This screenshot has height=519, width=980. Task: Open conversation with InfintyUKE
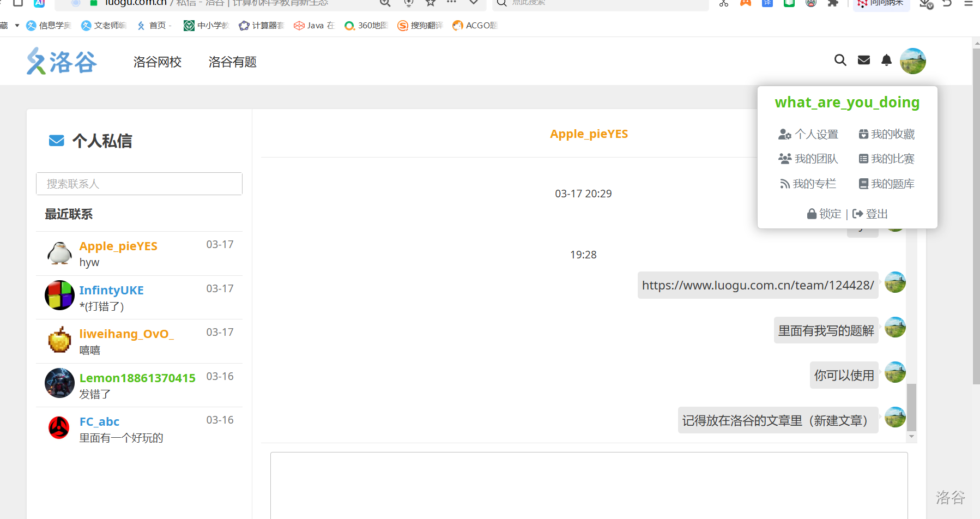[139, 297]
